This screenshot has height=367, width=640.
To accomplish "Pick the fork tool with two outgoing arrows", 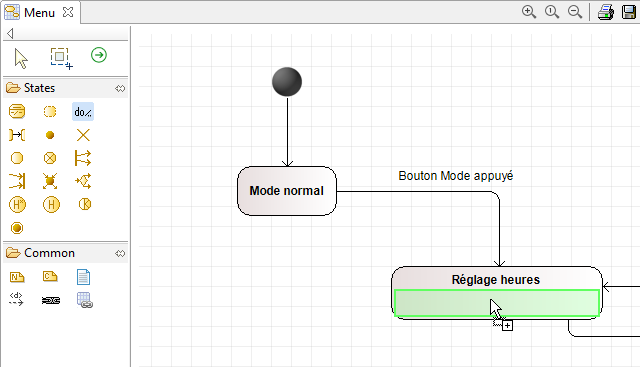I will click(x=83, y=158).
